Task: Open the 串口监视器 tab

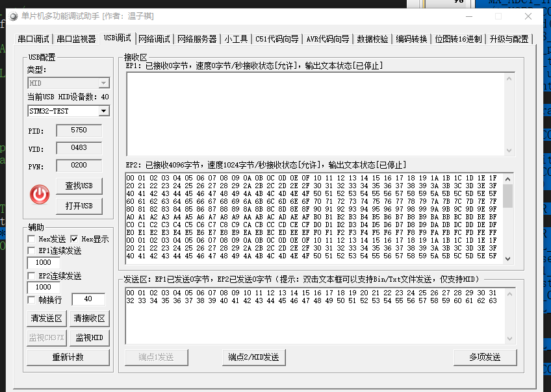Action: (x=76, y=39)
